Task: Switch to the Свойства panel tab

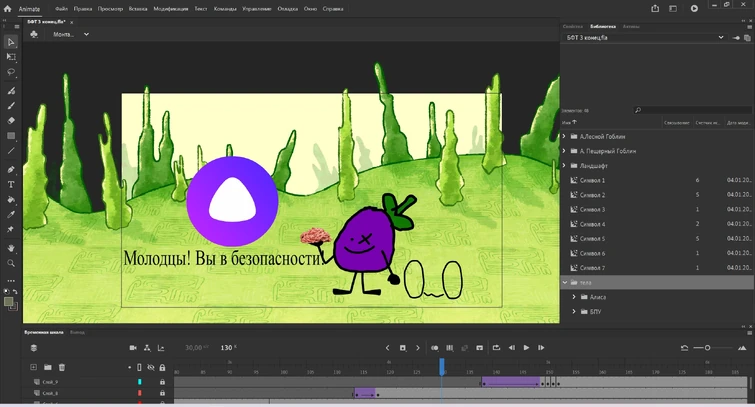Action: 573,26
